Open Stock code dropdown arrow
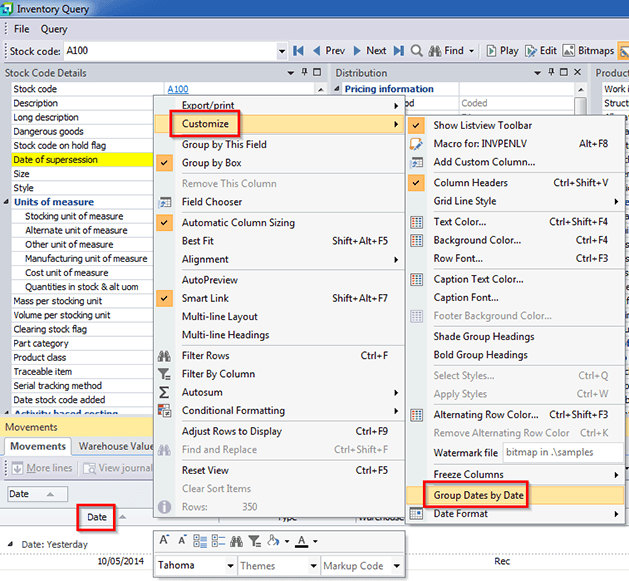629x581 pixels. pos(282,51)
